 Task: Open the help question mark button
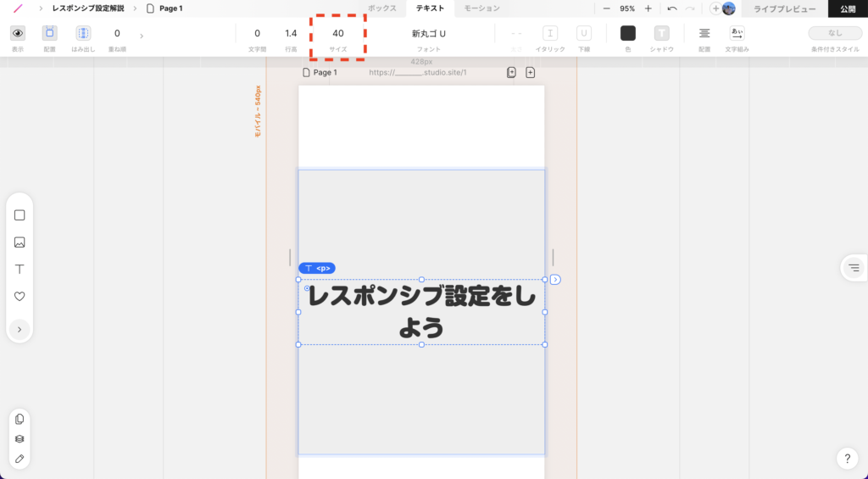[847, 459]
